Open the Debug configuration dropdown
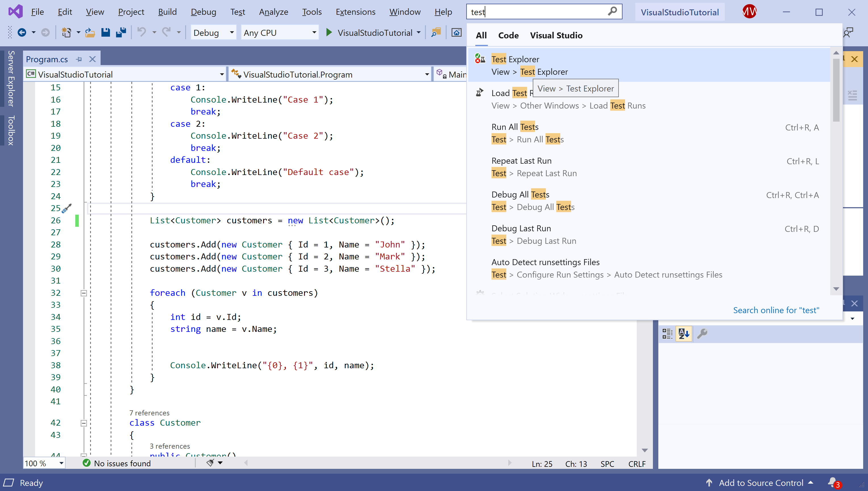868x491 pixels. point(232,33)
